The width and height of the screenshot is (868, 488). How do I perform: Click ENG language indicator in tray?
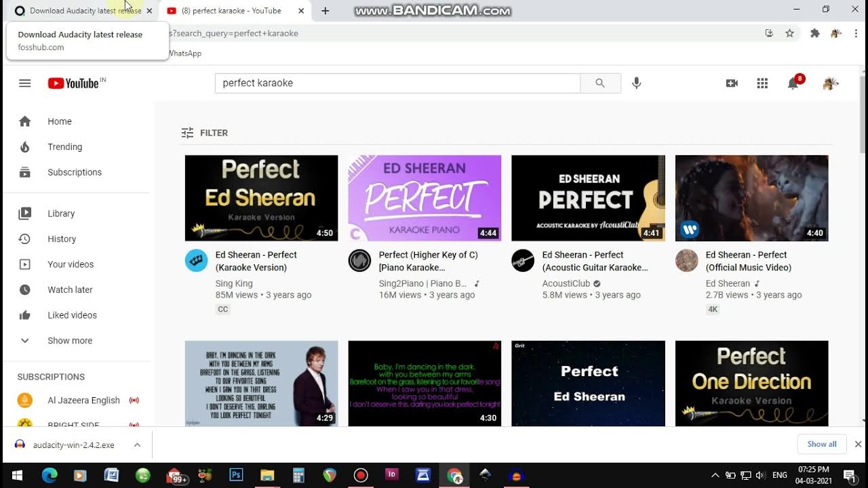tap(780, 475)
